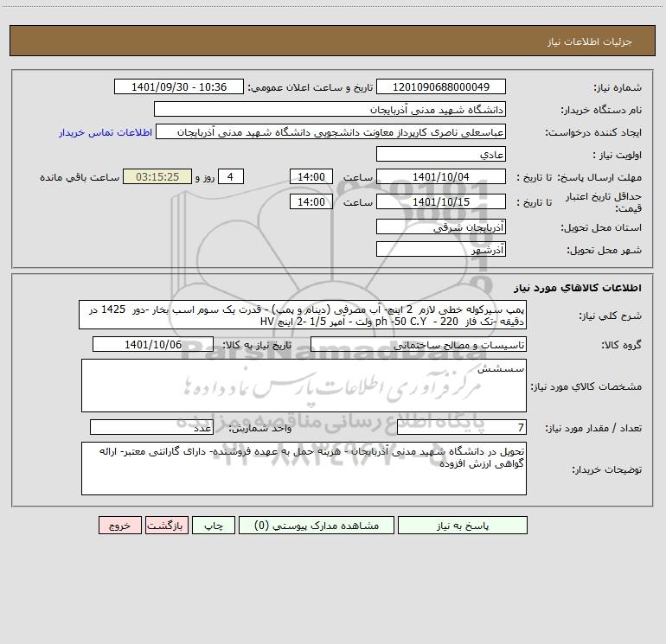
Task: Click need date field 1401/10/06
Action: click(153, 344)
